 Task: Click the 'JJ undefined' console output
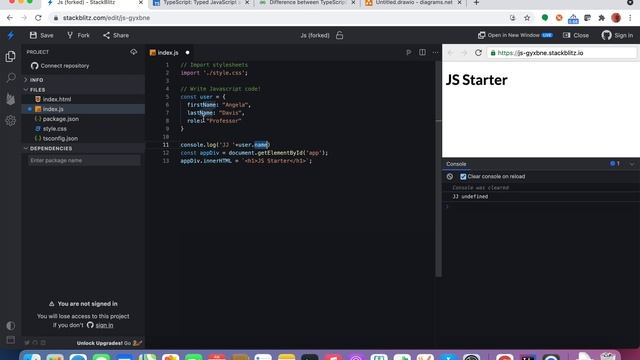[470, 197]
